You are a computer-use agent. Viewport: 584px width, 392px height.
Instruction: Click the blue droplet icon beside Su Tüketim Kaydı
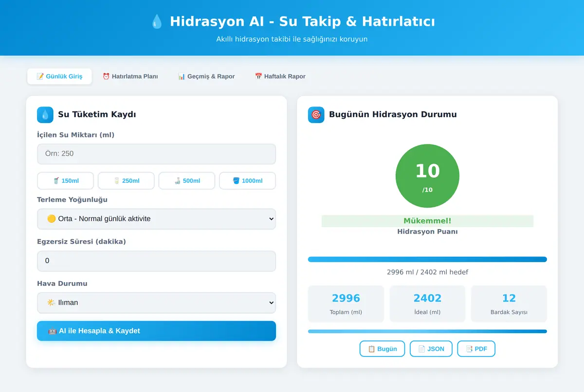click(x=45, y=115)
